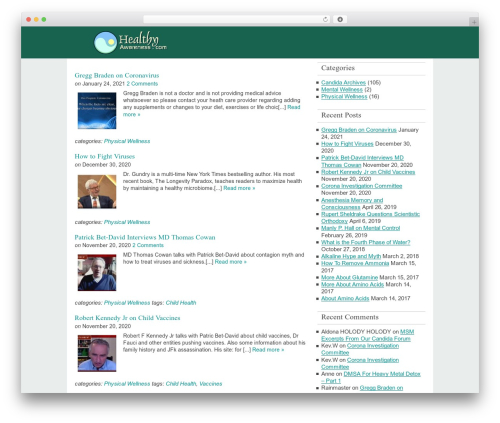Open Robert Kennedy Jr on Child Vaccines title
Image resolution: width=500 pixels, height=423 pixels.
[127, 318]
